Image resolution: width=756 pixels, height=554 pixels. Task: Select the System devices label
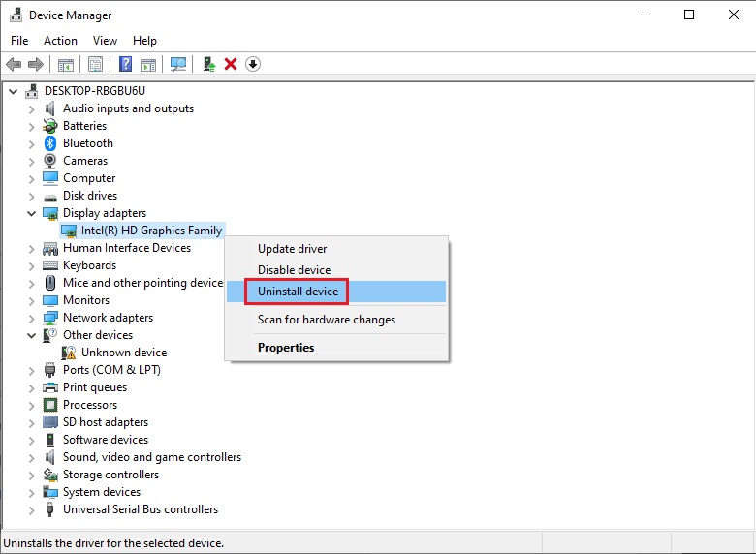pyautogui.click(x=102, y=492)
